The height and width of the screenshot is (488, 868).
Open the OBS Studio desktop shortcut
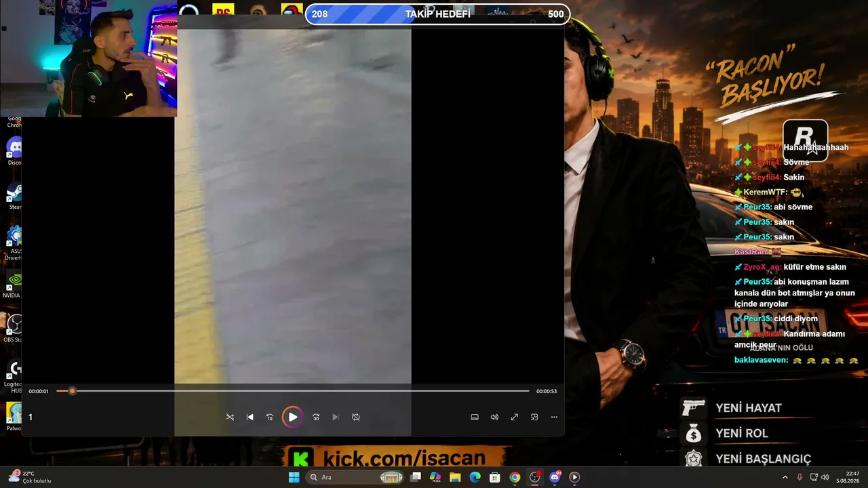14,329
